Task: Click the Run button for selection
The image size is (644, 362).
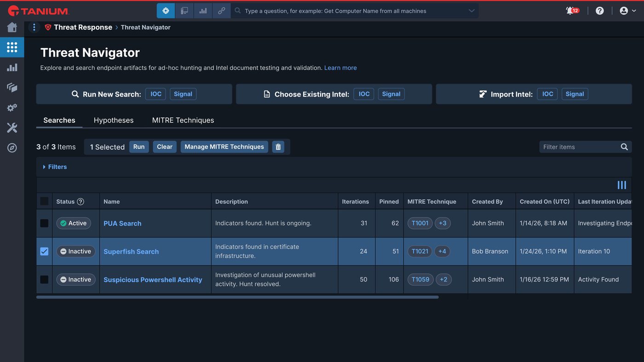Action: pyautogui.click(x=139, y=147)
